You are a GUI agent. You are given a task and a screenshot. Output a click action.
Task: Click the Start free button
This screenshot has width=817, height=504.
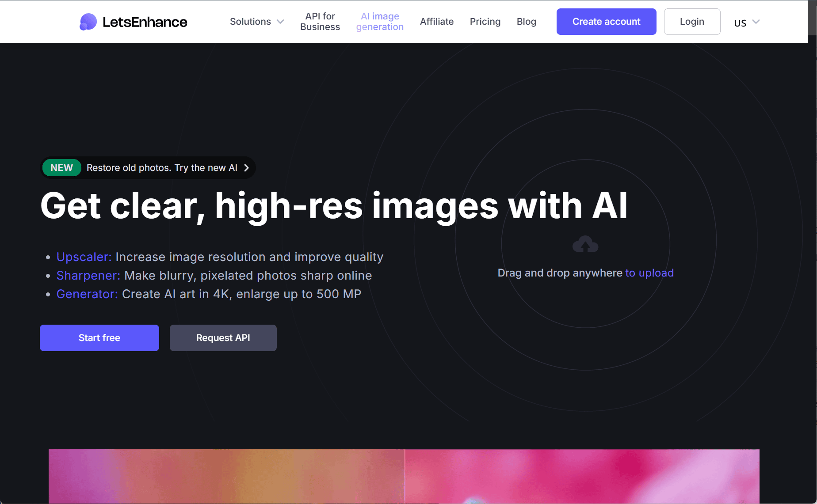pos(99,338)
